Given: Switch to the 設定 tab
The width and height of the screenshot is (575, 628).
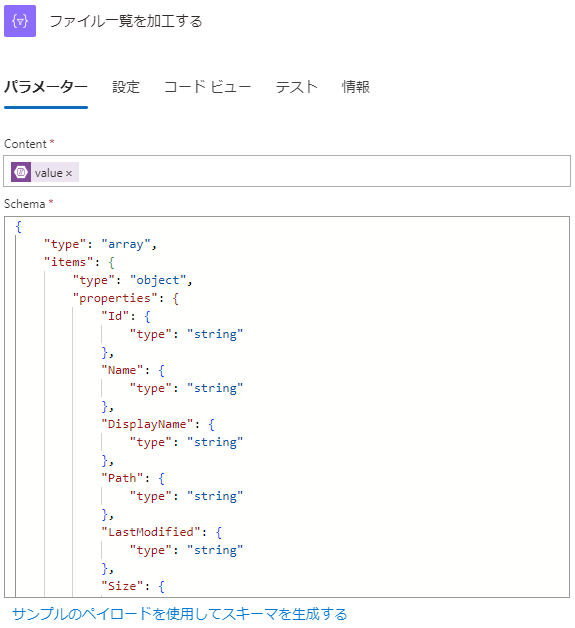Looking at the screenshot, I should (x=126, y=87).
